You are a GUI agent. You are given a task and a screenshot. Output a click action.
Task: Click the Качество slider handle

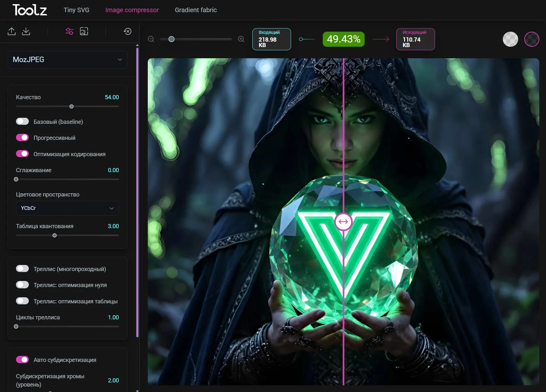[72, 107]
